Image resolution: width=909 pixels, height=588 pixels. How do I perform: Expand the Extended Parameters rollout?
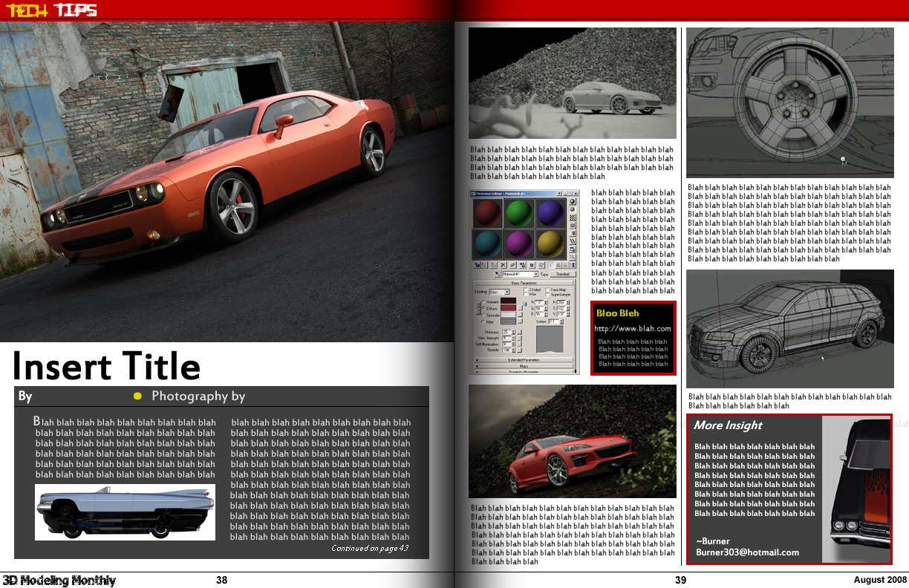[524, 360]
